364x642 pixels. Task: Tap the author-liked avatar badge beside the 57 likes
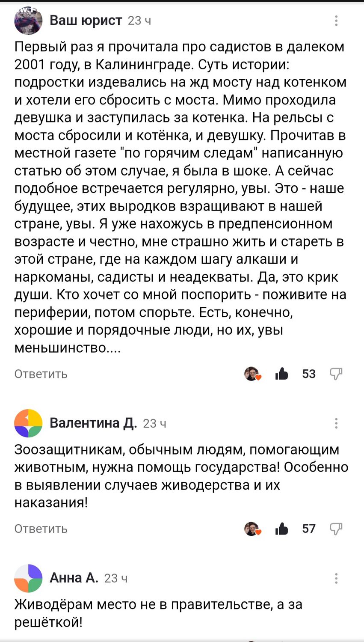point(252,529)
